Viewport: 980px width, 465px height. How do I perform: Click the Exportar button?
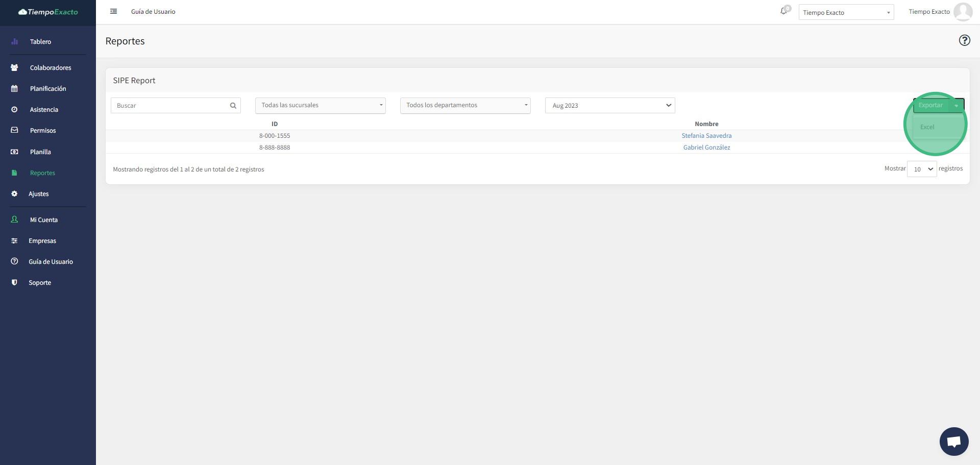tap(930, 105)
